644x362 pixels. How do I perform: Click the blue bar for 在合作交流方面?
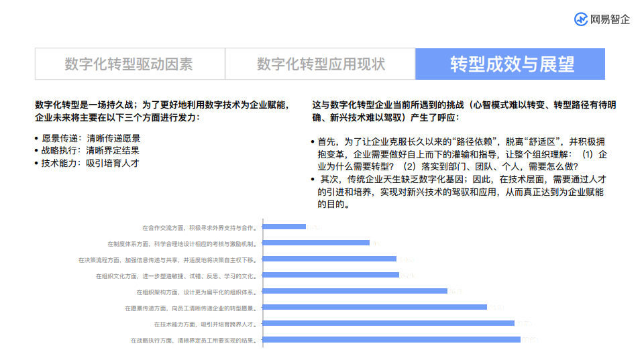(284, 227)
